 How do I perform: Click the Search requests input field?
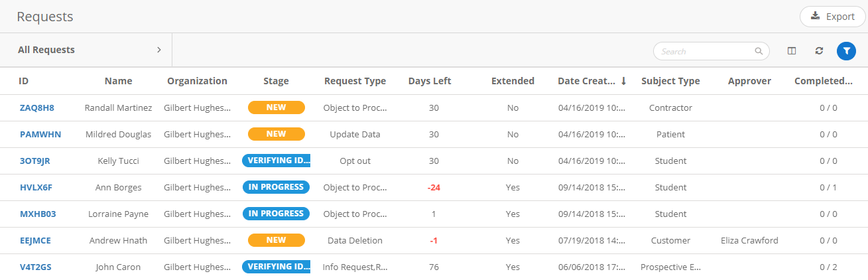(712, 51)
